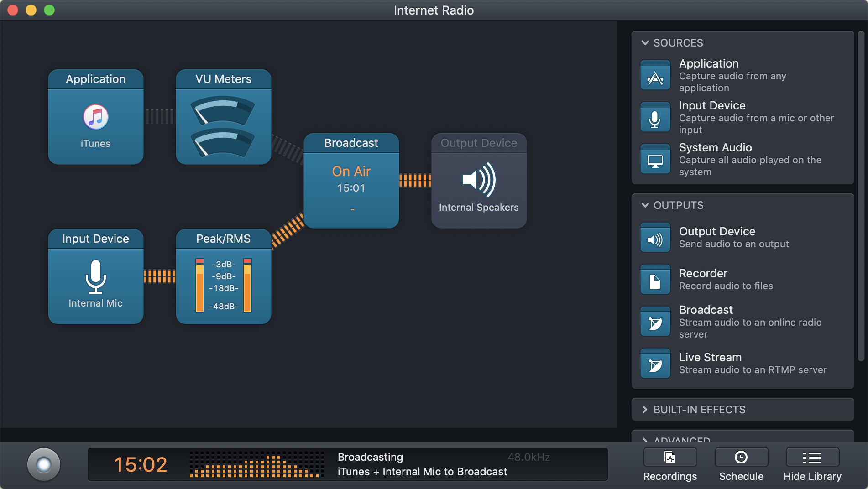Collapse the SOURCES section
The image size is (868, 489).
click(645, 43)
